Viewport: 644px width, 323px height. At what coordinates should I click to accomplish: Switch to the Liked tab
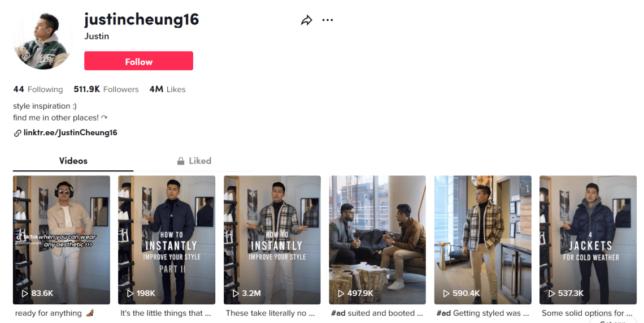[194, 161]
